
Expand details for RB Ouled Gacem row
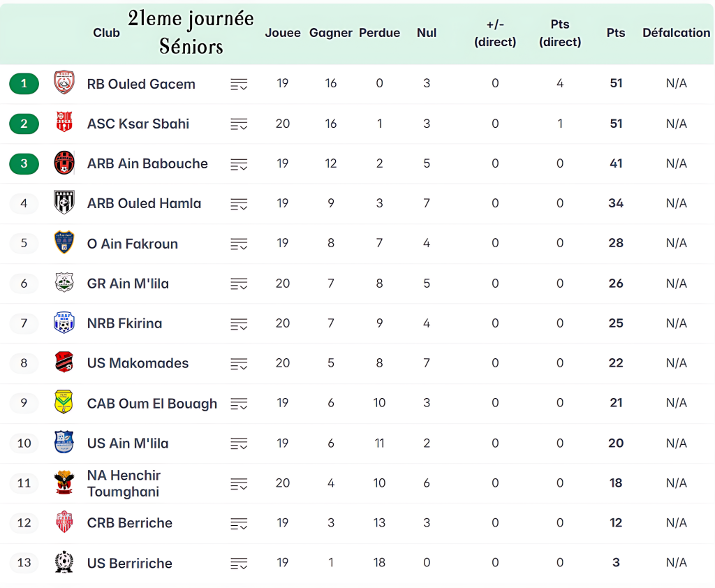click(x=239, y=84)
